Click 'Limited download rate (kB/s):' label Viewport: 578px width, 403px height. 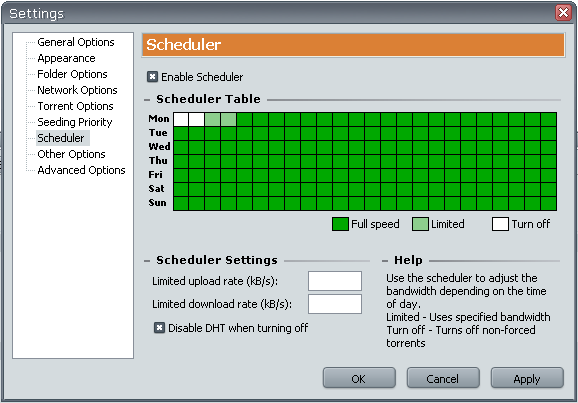(x=222, y=304)
